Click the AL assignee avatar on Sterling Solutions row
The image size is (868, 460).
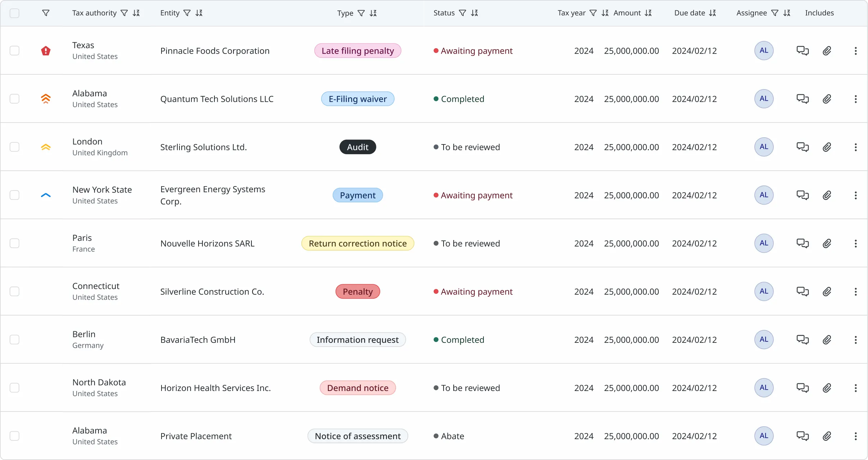pyautogui.click(x=764, y=147)
